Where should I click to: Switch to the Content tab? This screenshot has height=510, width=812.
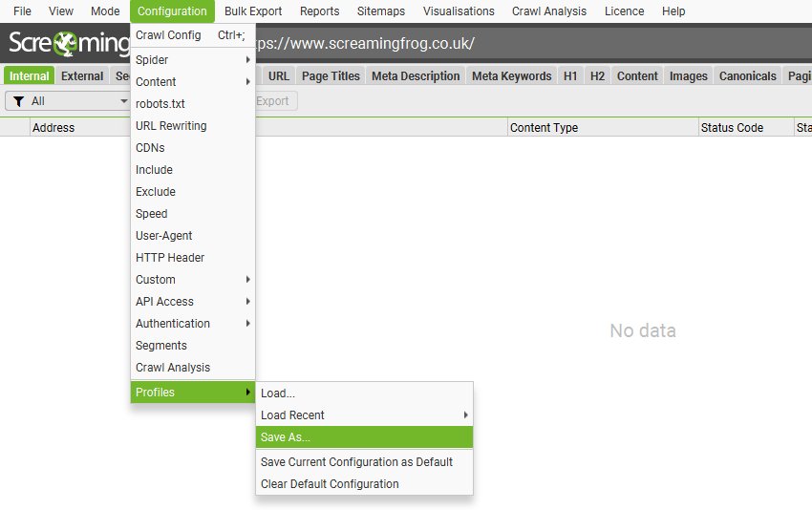[637, 75]
